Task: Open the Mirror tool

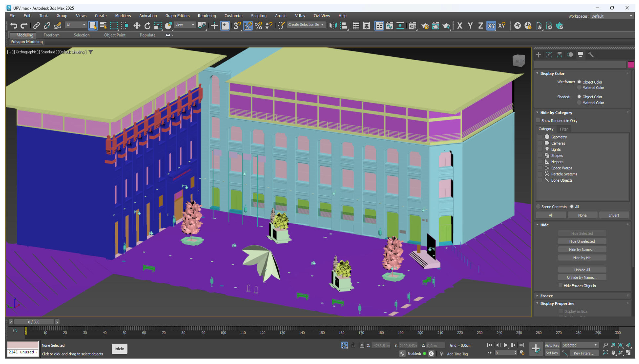Action: pos(333,25)
